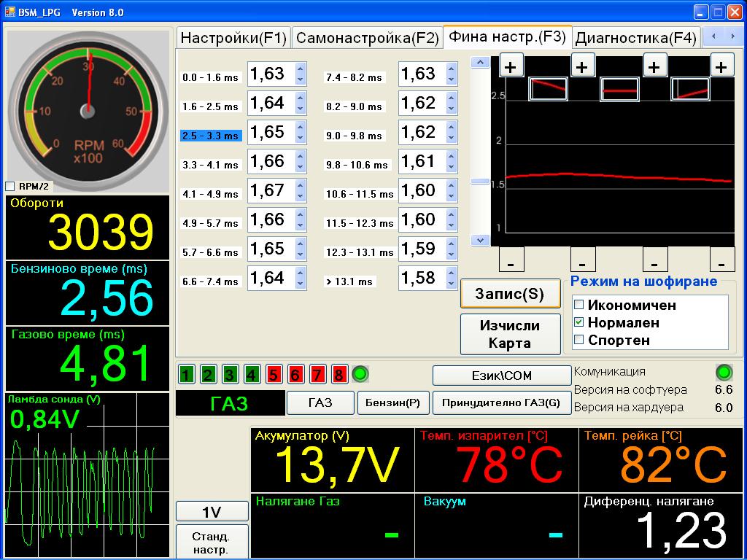Screen dimensions: 747x560
Task: Decrease value for > 13.1 ms range
Action: point(451,284)
